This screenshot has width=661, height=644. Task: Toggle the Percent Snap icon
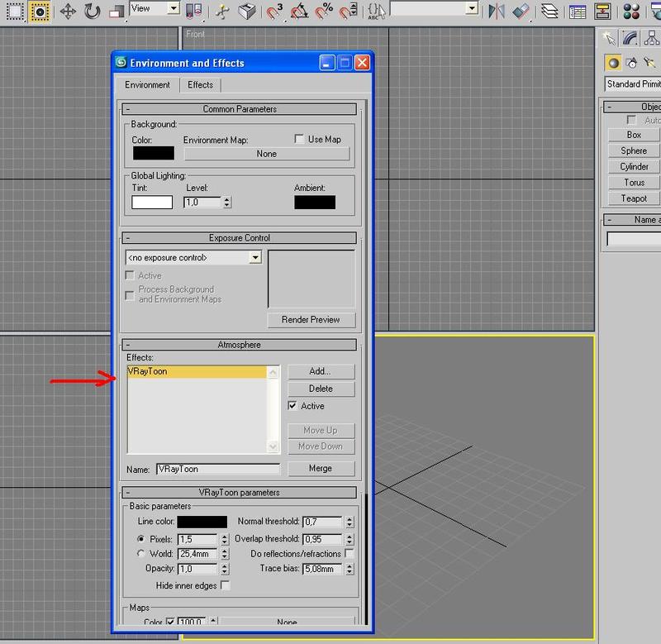click(324, 12)
